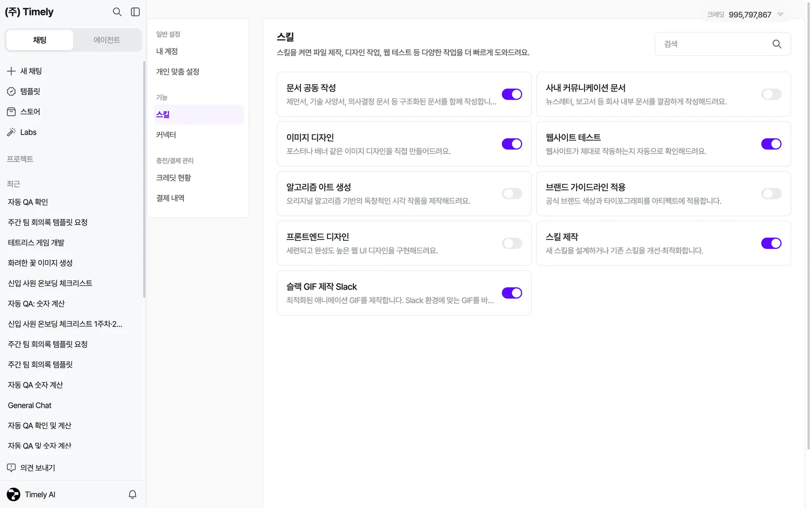Open 커넥터 settings menu item
The width and height of the screenshot is (812, 508).
click(198, 135)
